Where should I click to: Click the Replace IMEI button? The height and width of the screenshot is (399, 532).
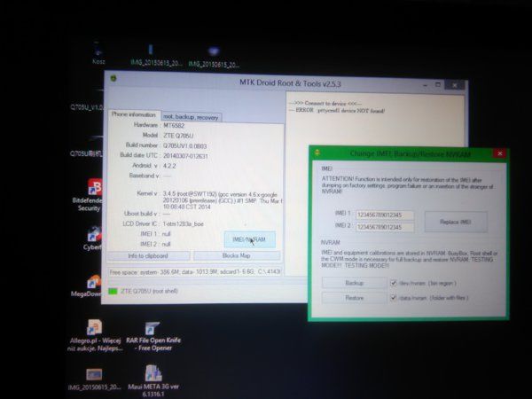tap(456, 222)
